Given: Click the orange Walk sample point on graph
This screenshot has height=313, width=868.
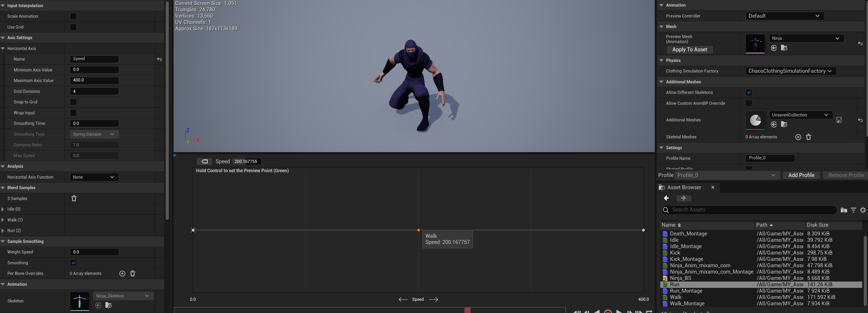Looking at the screenshot, I should pos(418,230).
